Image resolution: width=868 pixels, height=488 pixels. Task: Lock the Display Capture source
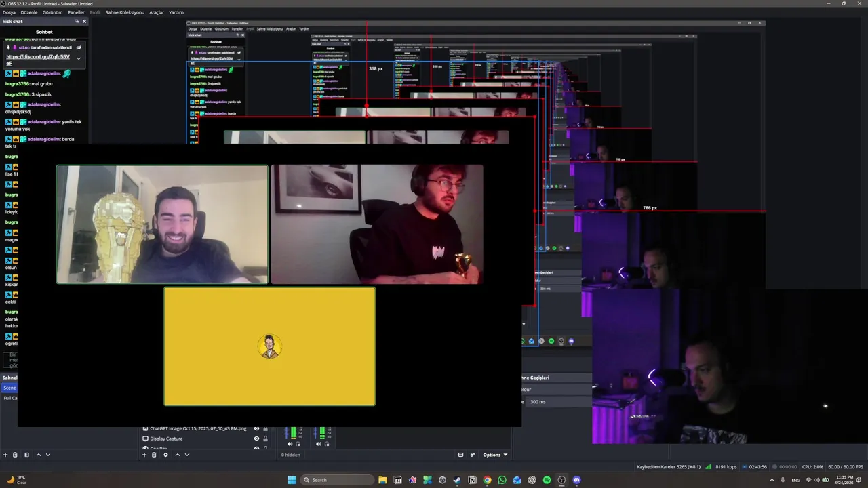click(265, 439)
